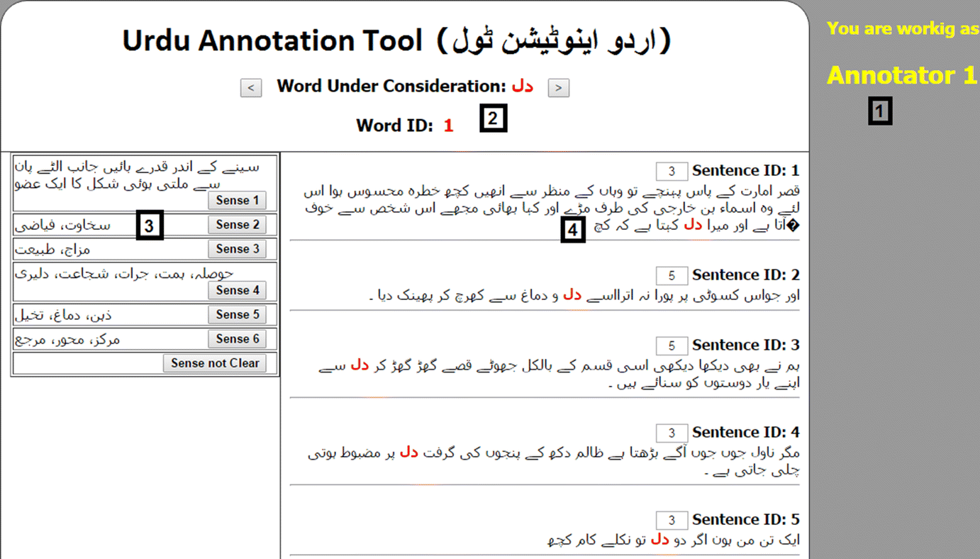
Task: Click the Sense 6 definition مرکز، محور، مرجع
Action: [68, 340]
